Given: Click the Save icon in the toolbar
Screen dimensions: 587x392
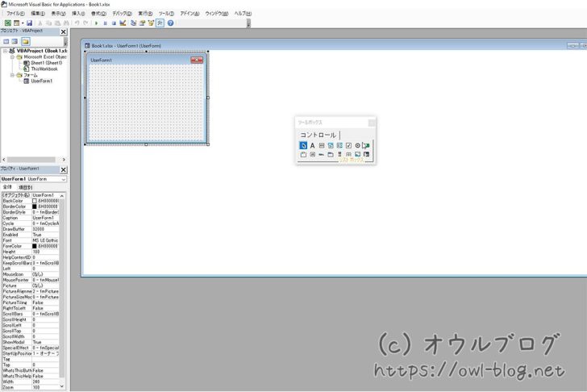Looking at the screenshot, I should tap(30, 23).
